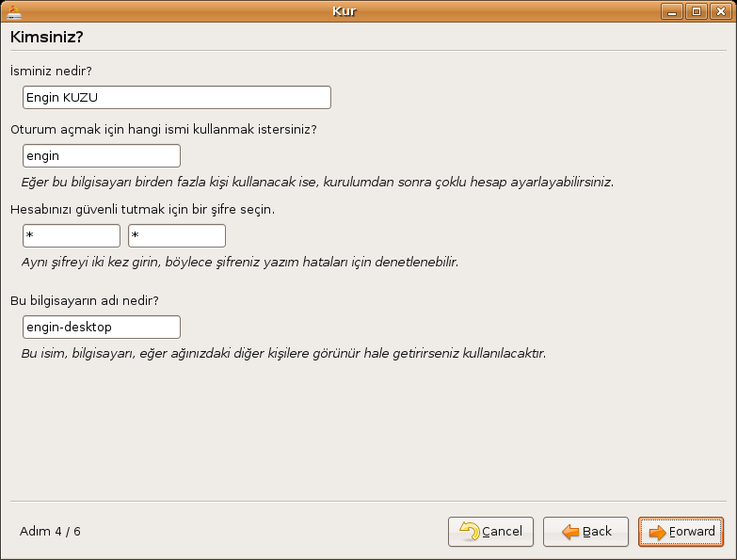Click the Forward button
Image resolution: width=737 pixels, height=560 pixels.
coord(681,532)
